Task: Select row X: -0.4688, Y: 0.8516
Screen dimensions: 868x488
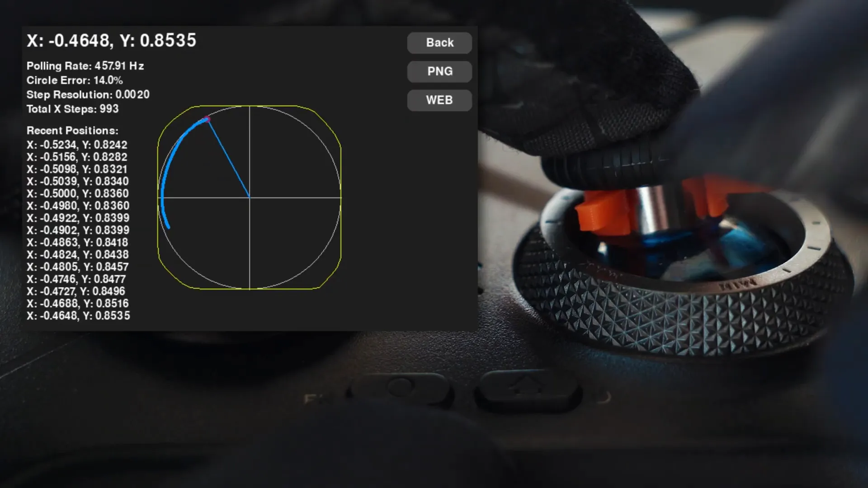Action: point(78,304)
